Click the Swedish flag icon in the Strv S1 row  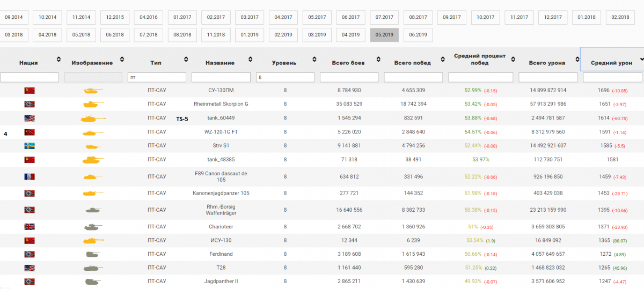[x=30, y=146]
